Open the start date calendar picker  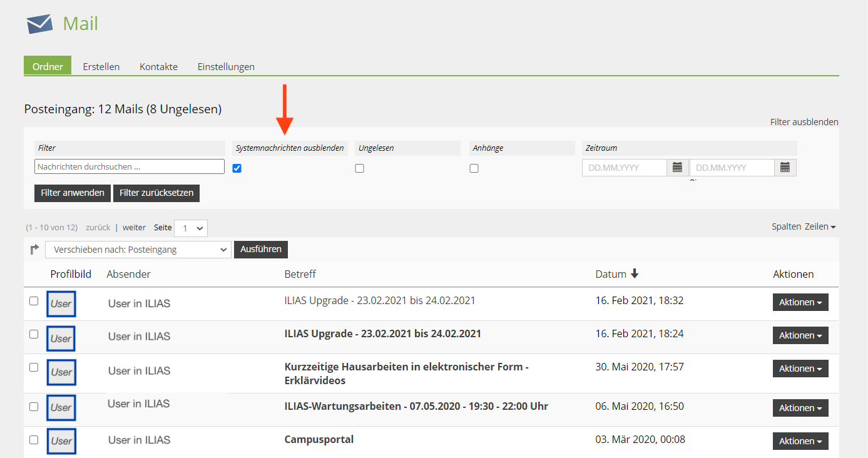point(677,168)
